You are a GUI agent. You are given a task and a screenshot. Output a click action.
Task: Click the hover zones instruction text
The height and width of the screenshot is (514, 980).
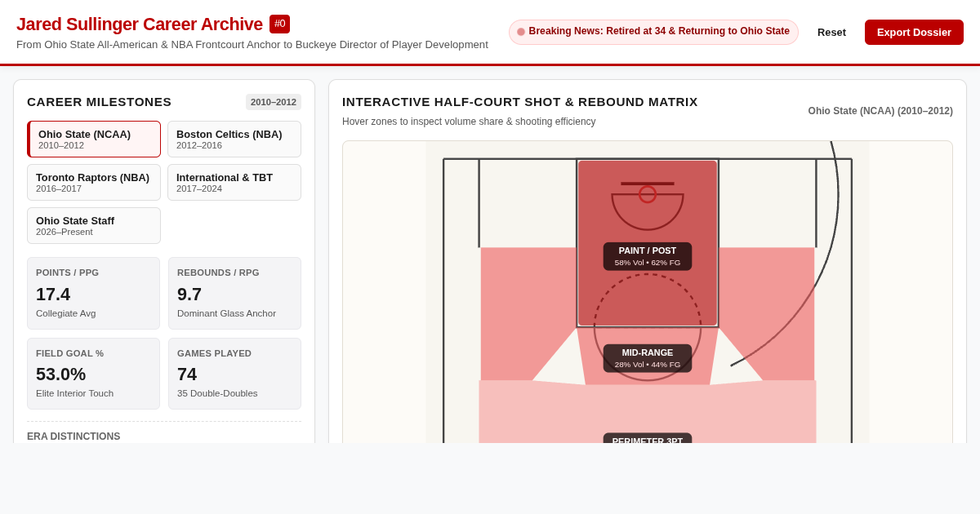click(x=469, y=122)
